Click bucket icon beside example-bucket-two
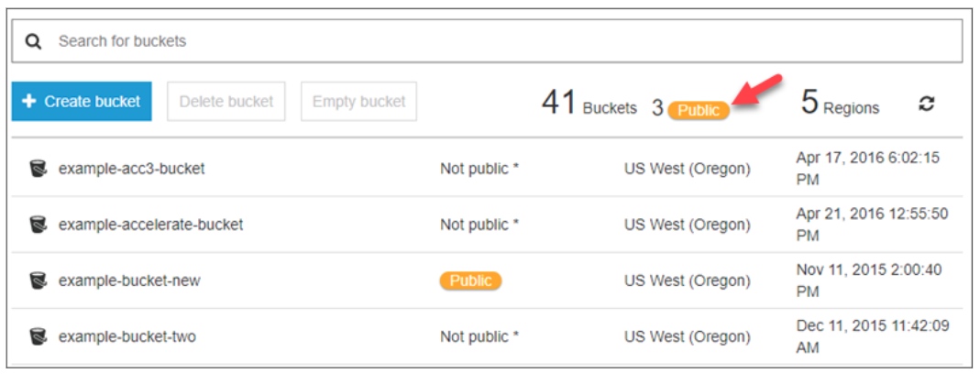This screenshot has height=374, width=980. coord(38,336)
